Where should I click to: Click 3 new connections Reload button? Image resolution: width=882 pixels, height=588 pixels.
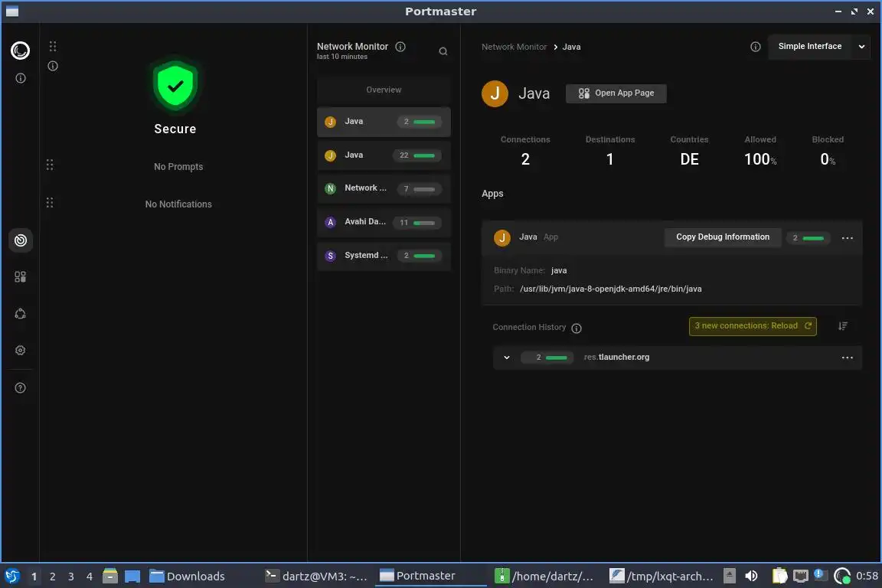coord(753,326)
